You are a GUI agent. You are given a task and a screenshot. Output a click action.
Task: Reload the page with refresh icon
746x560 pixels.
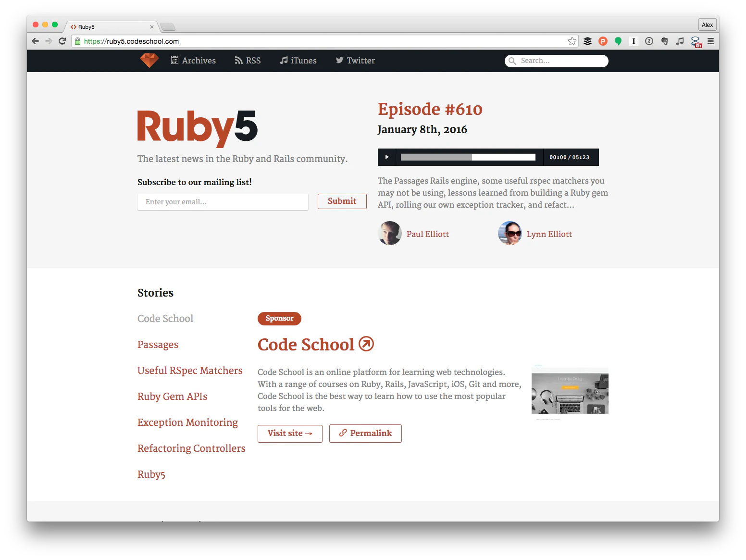[62, 41]
